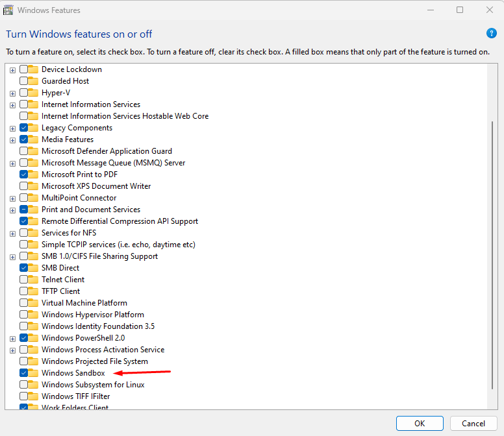This screenshot has width=504, height=436.
Task: Select the Windows Sandbox folder icon
Action: click(33, 373)
